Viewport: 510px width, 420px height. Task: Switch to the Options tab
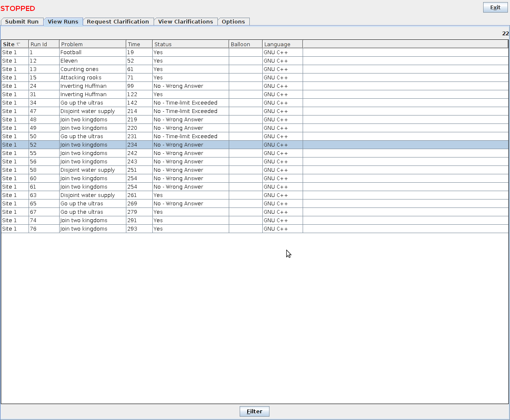(x=233, y=22)
